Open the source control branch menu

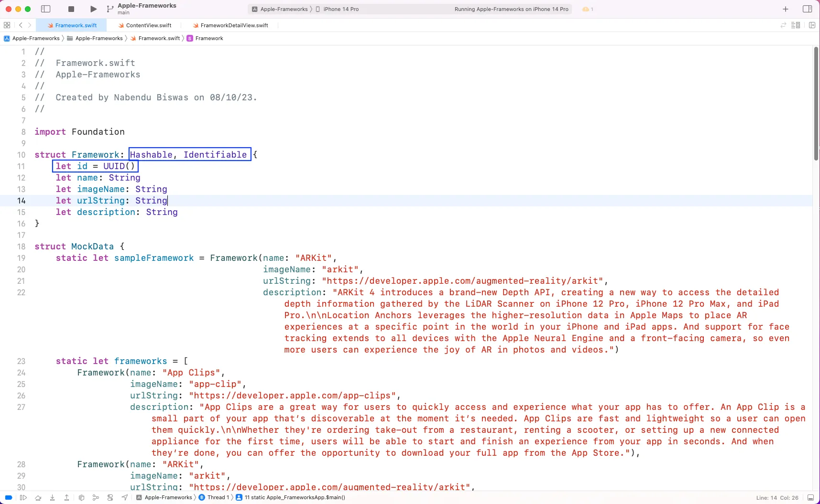point(110,9)
